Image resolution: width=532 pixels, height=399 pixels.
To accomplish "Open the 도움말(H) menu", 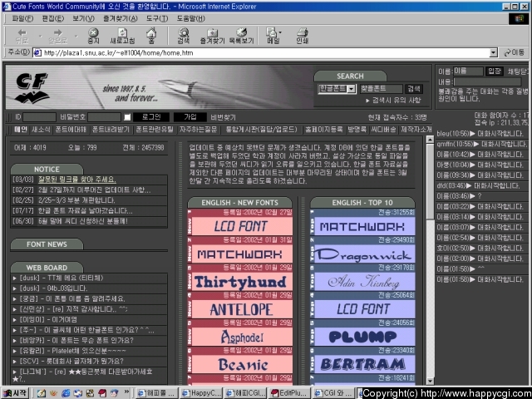I will [x=190, y=18].
